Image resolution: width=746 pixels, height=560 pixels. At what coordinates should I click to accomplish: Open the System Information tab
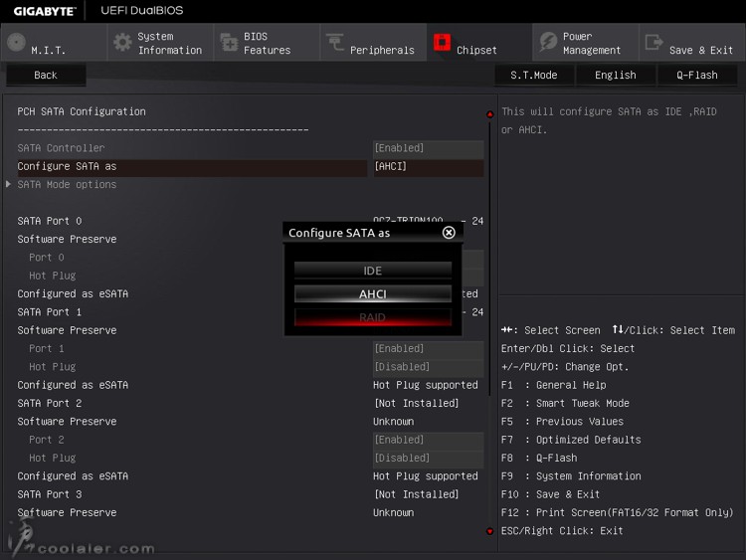click(x=160, y=43)
